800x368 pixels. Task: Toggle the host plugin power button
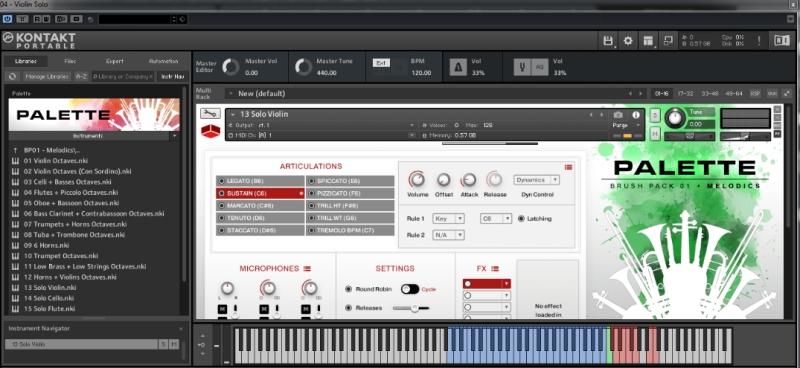pos(7,19)
